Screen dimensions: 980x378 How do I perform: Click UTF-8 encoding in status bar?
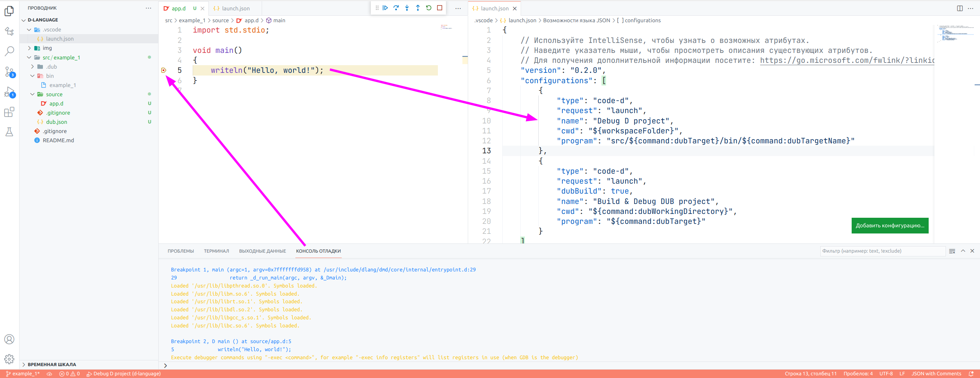tap(886, 374)
